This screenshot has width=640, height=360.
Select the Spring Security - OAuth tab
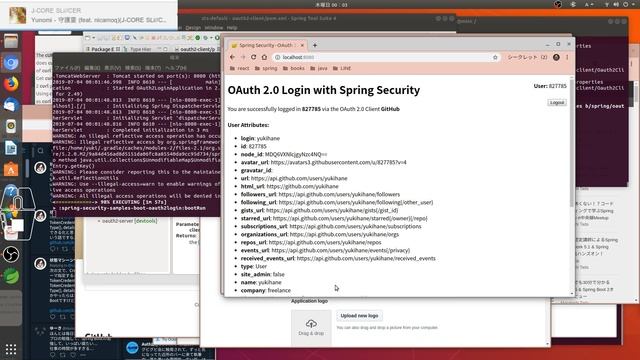[x=267, y=45]
